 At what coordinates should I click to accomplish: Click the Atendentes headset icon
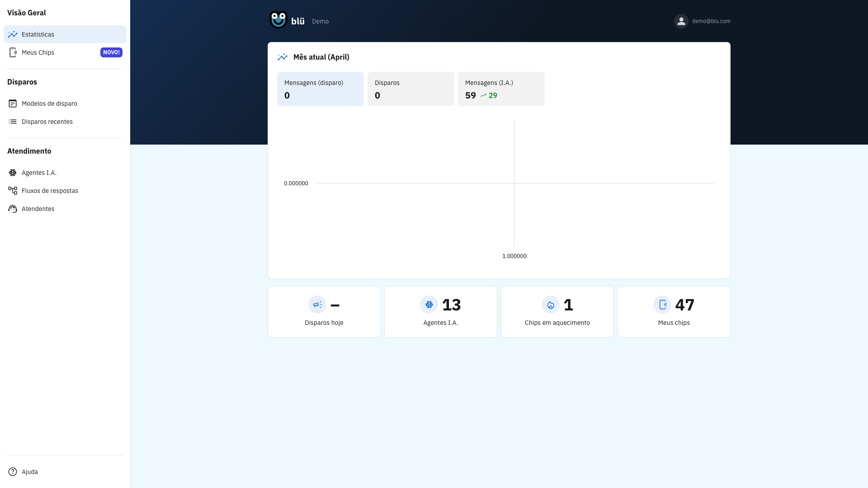[13, 209]
